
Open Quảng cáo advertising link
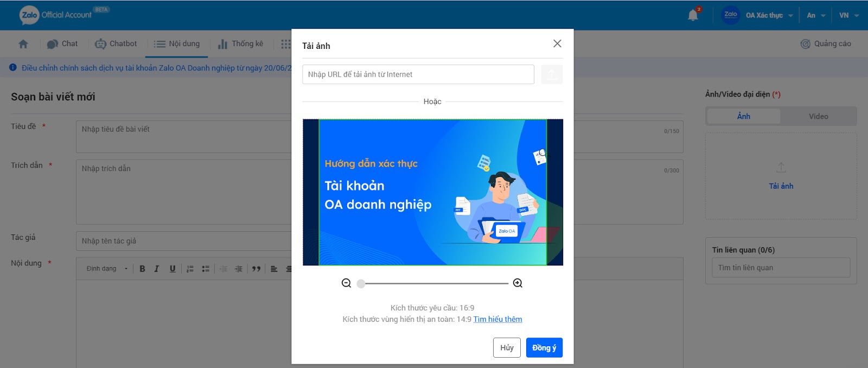pos(826,44)
